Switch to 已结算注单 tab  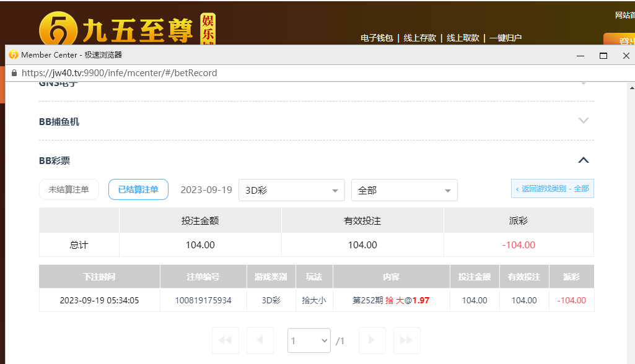[138, 189]
